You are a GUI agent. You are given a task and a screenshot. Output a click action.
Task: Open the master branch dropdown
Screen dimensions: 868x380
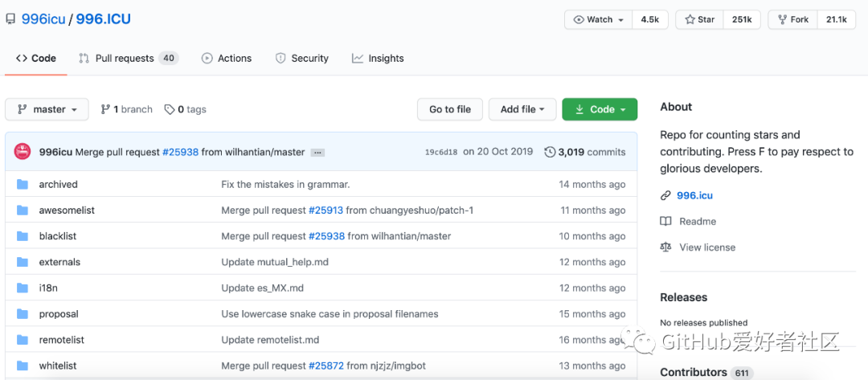48,109
